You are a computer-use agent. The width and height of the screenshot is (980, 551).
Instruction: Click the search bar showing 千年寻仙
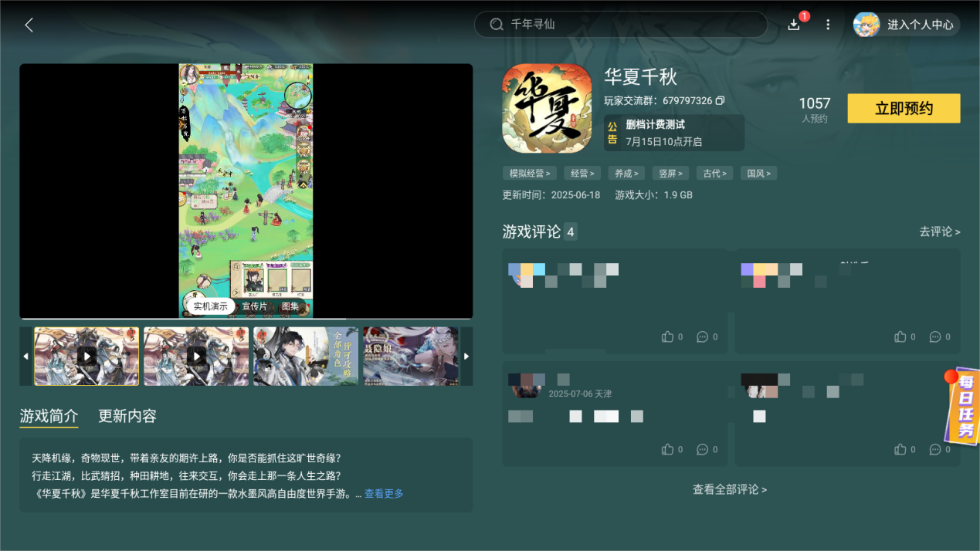coord(622,24)
